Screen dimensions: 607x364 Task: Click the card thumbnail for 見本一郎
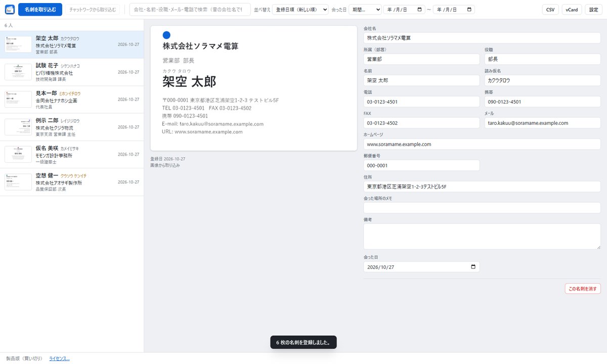point(18,99)
